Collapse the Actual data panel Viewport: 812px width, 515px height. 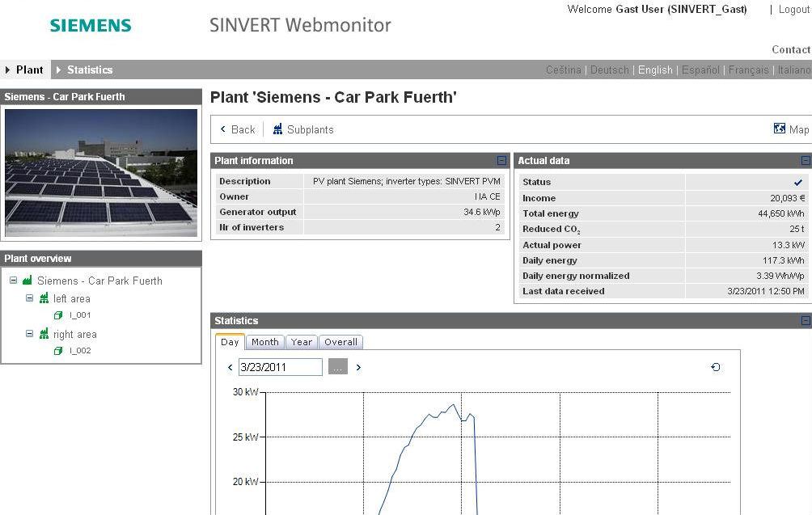coord(806,160)
